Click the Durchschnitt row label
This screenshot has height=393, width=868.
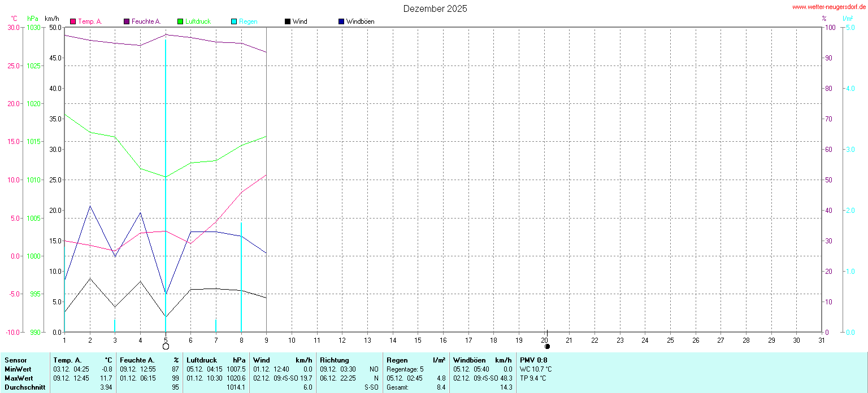coord(25,387)
